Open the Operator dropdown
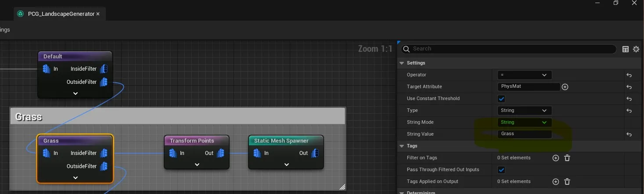This screenshot has height=194, width=644. pos(524,75)
